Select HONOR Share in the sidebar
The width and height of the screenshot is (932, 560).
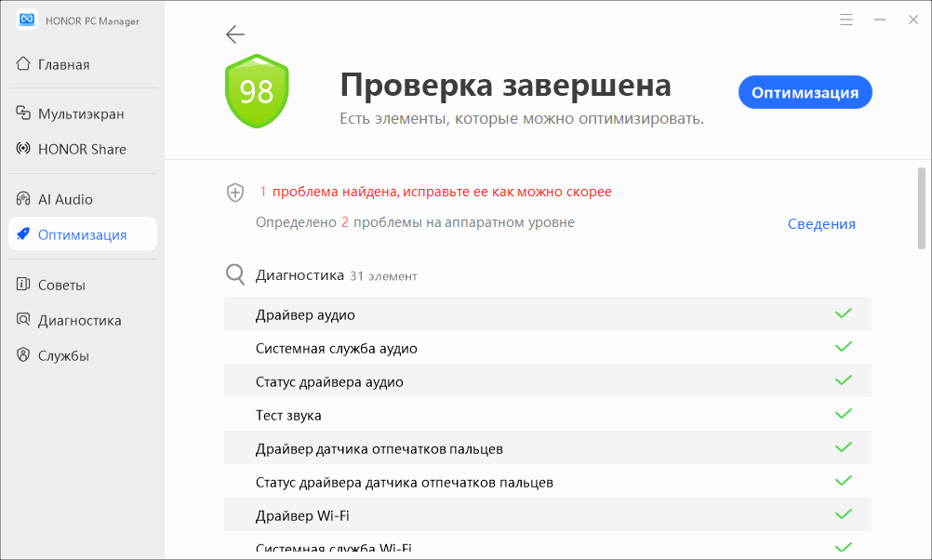81,149
